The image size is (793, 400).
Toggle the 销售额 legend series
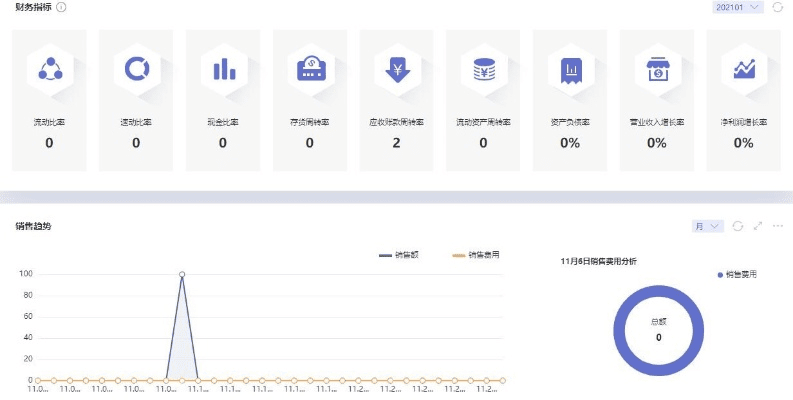pos(399,255)
